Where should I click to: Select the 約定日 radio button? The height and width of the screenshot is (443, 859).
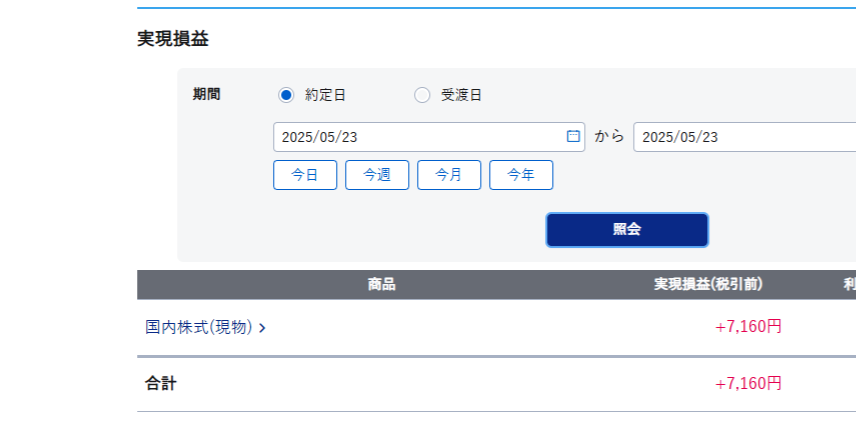(x=286, y=95)
